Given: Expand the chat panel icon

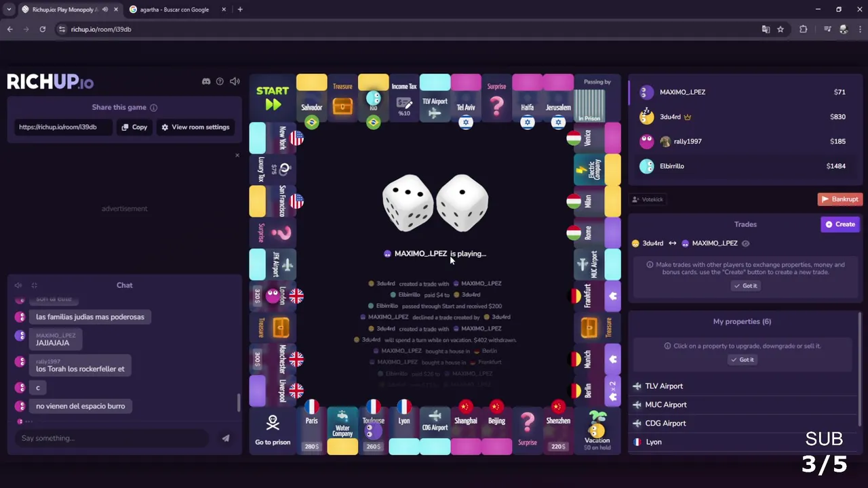Looking at the screenshot, I should click(34, 285).
